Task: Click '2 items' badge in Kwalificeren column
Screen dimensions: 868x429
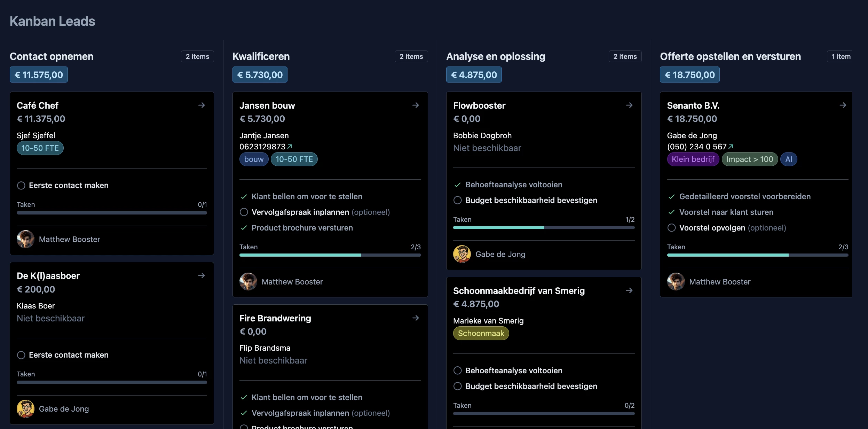Action: [x=411, y=56]
